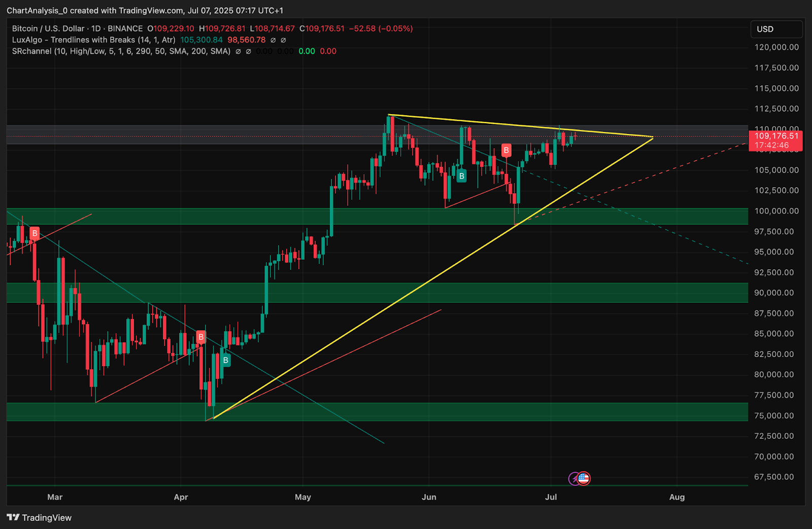
Task: Select the green B label in early June
Action: tap(461, 176)
